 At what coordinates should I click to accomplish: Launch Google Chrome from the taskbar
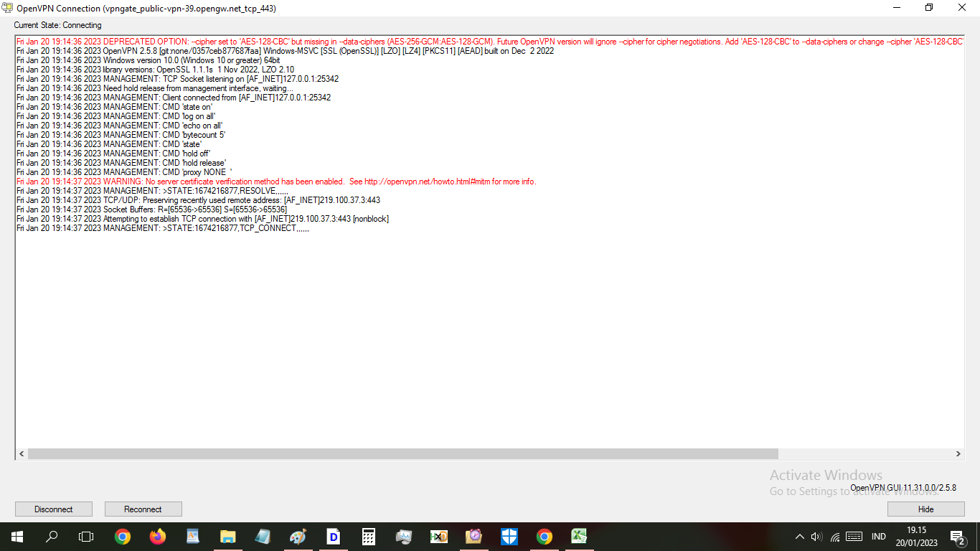tap(123, 536)
